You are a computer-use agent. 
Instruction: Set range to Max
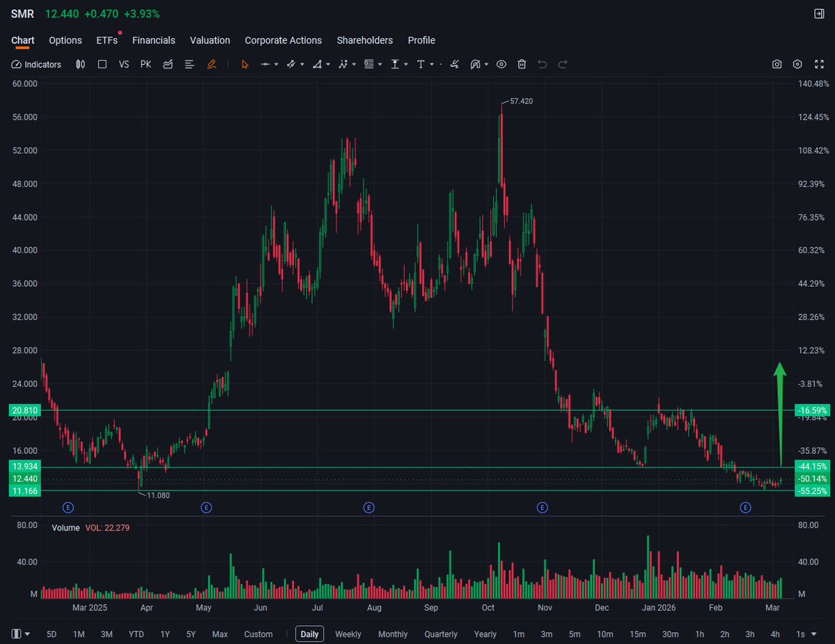(220, 634)
